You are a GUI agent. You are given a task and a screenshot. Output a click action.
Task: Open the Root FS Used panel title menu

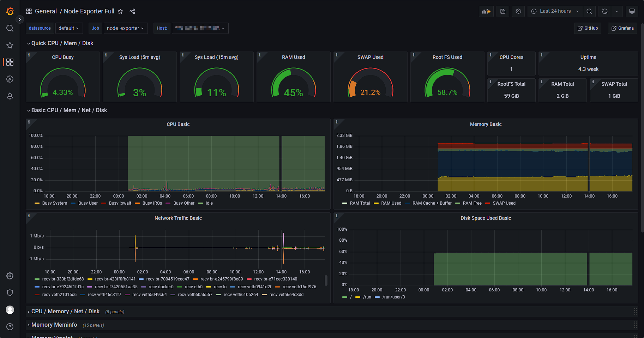tap(447, 57)
